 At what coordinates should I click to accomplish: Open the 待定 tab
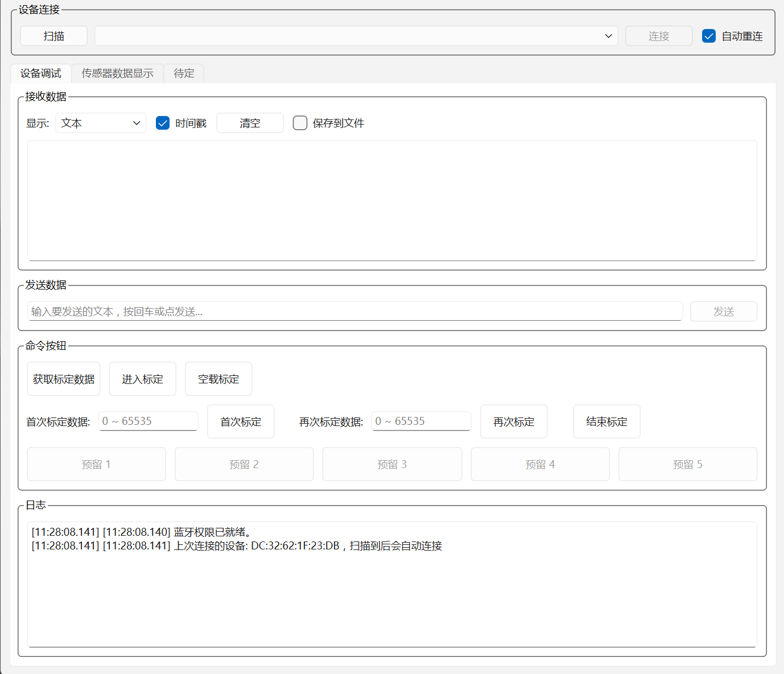(184, 73)
